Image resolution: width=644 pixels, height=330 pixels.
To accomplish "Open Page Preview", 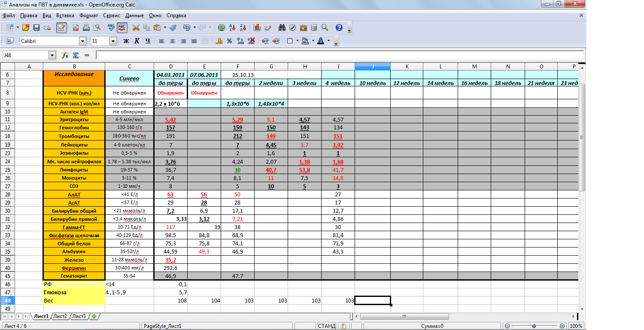I will pos(97,27).
